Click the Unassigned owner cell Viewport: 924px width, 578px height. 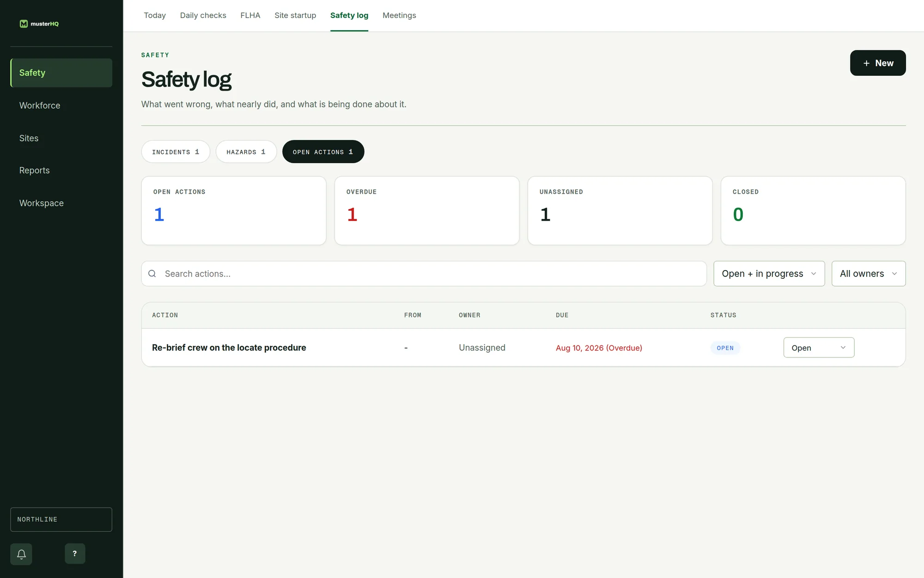482,348
